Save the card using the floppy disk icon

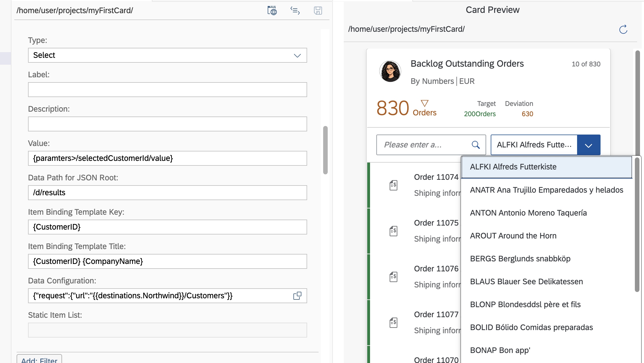tap(317, 11)
